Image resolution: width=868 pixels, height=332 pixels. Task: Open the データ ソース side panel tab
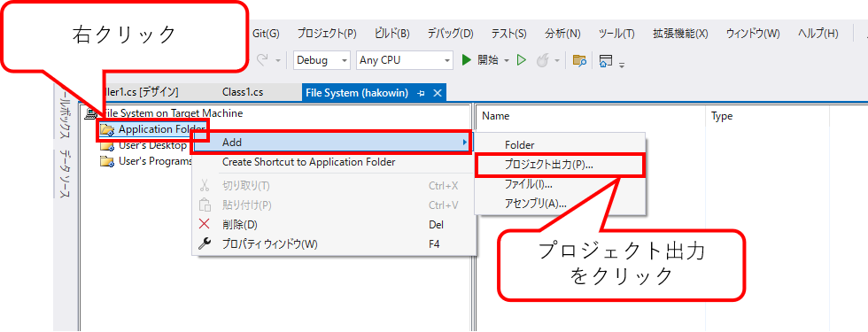click(66, 174)
